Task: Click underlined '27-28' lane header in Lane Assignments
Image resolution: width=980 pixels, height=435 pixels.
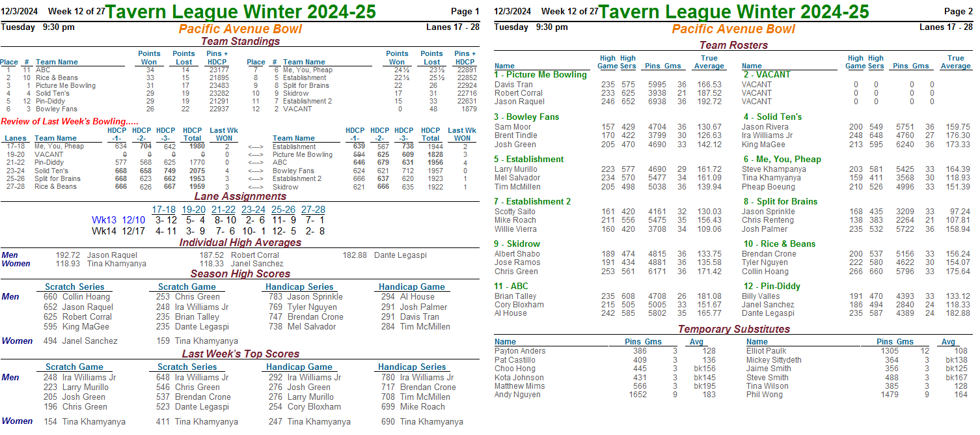Action: [313, 210]
